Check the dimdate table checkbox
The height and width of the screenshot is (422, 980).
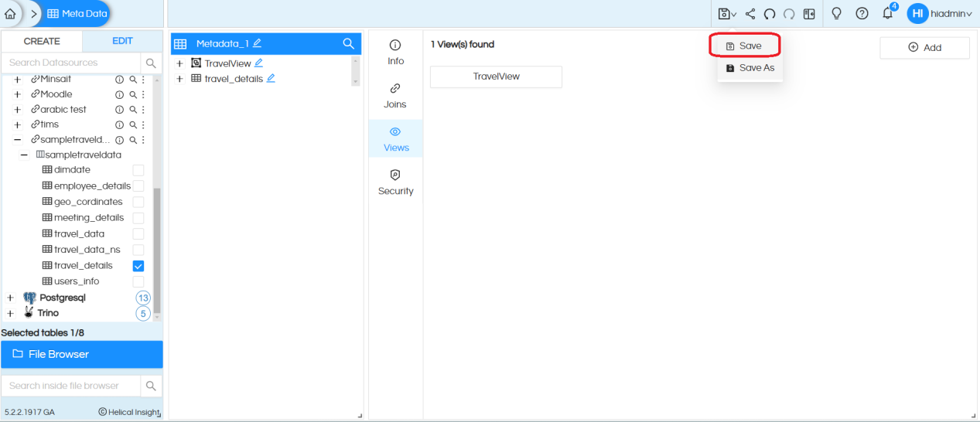pyautogui.click(x=138, y=170)
